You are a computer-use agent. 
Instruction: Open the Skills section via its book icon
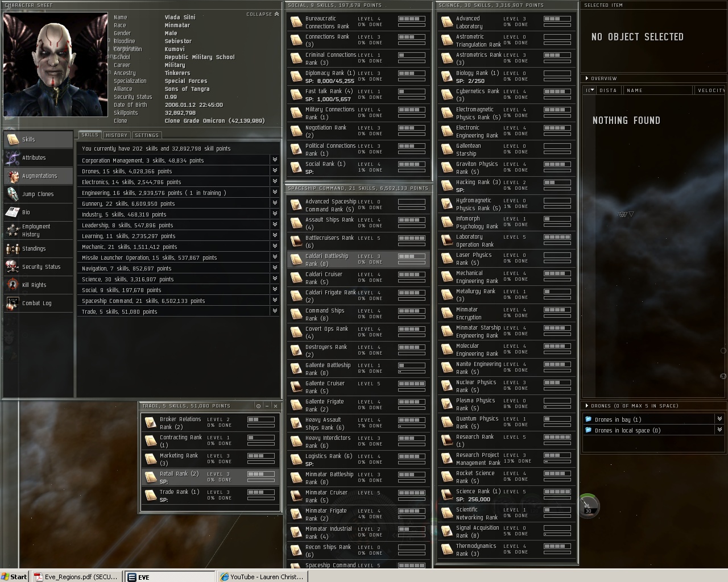click(x=13, y=140)
